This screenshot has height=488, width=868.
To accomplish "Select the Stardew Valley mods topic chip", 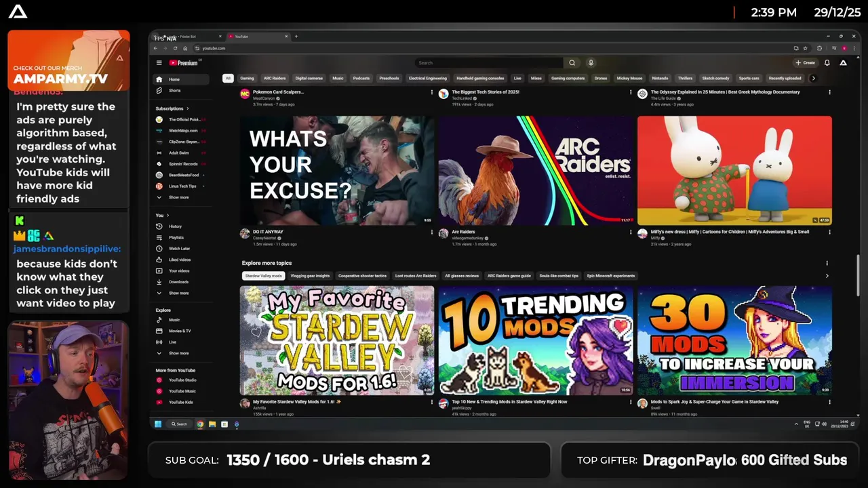I will [x=263, y=276].
